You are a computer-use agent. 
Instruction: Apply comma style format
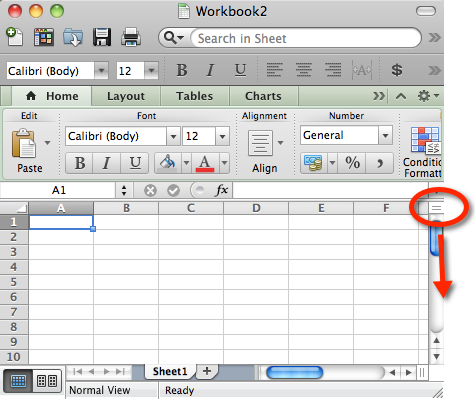tap(380, 163)
